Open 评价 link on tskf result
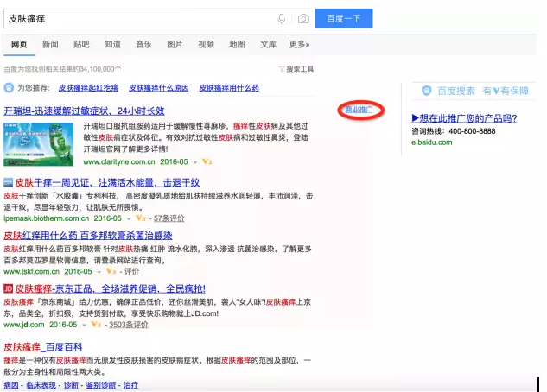This screenshot has width=547, height=392. click(x=132, y=271)
